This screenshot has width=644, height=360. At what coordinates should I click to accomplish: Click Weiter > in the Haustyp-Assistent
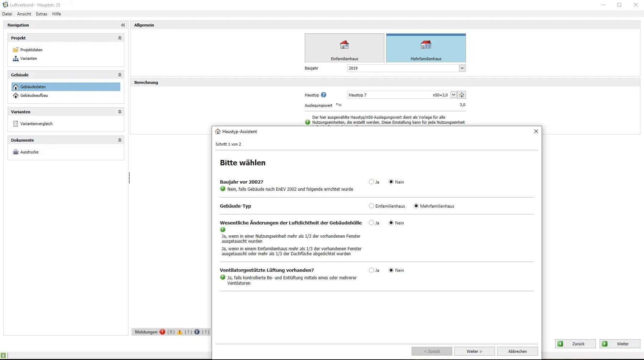click(474, 351)
